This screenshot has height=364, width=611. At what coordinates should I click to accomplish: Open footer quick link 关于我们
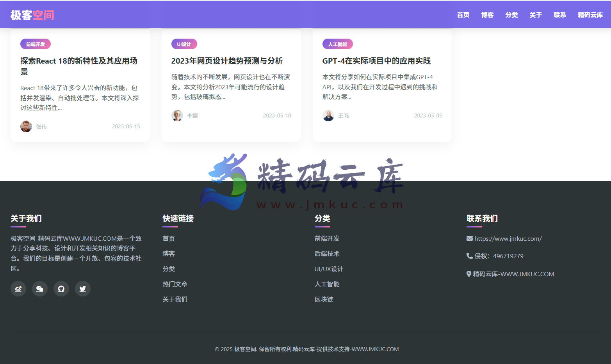pyautogui.click(x=175, y=299)
